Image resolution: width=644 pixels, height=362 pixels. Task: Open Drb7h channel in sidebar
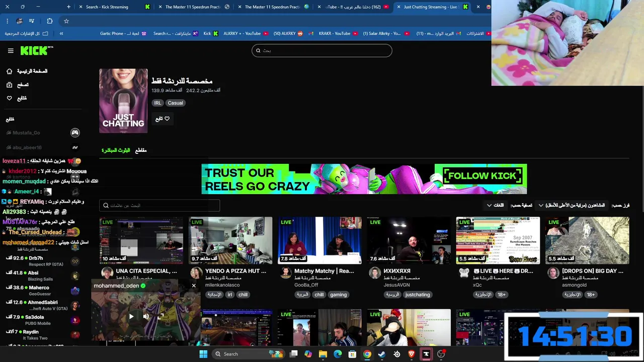[43, 260]
